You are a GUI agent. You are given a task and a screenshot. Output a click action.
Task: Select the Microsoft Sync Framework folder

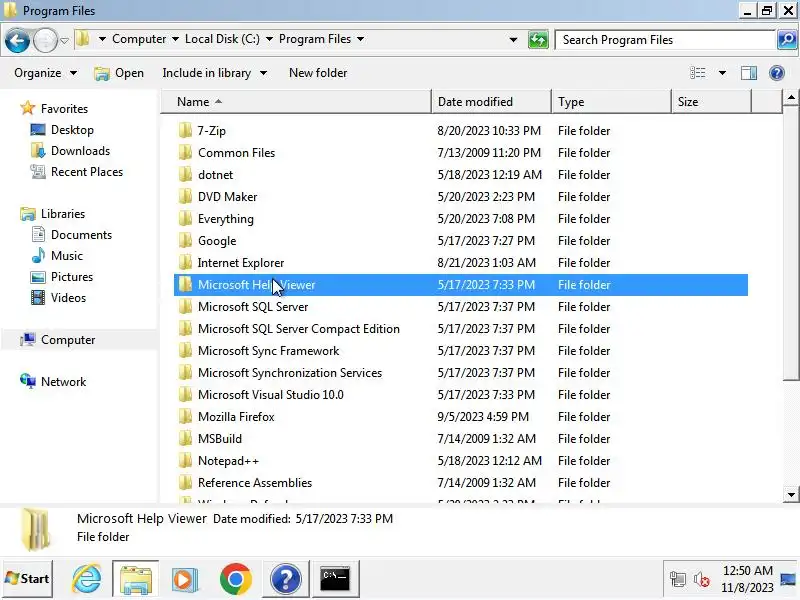click(268, 351)
